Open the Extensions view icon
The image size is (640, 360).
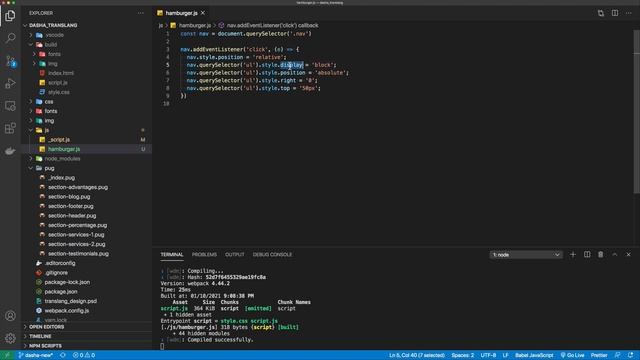tap(10, 128)
